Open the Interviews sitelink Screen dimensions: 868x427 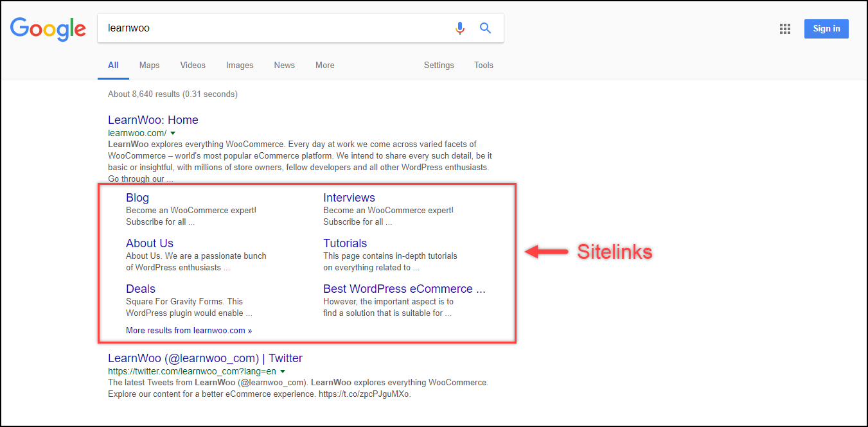tap(349, 198)
